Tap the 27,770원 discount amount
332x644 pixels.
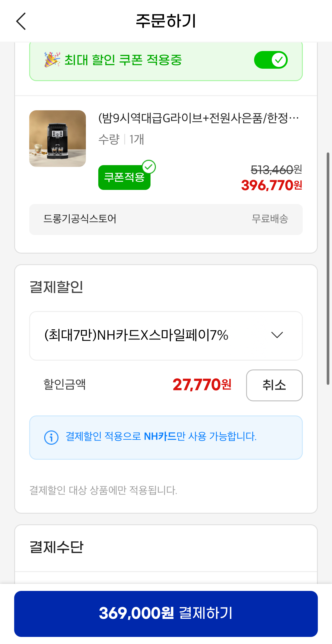pos(202,385)
